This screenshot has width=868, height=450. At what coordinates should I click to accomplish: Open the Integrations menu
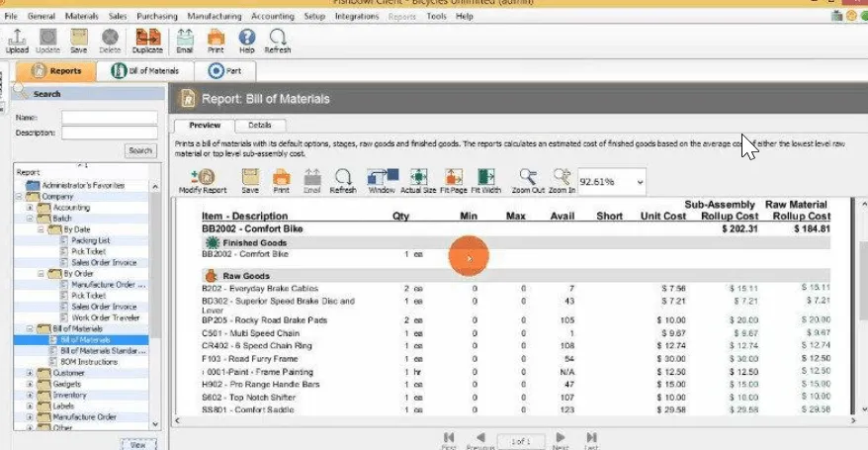tap(357, 16)
